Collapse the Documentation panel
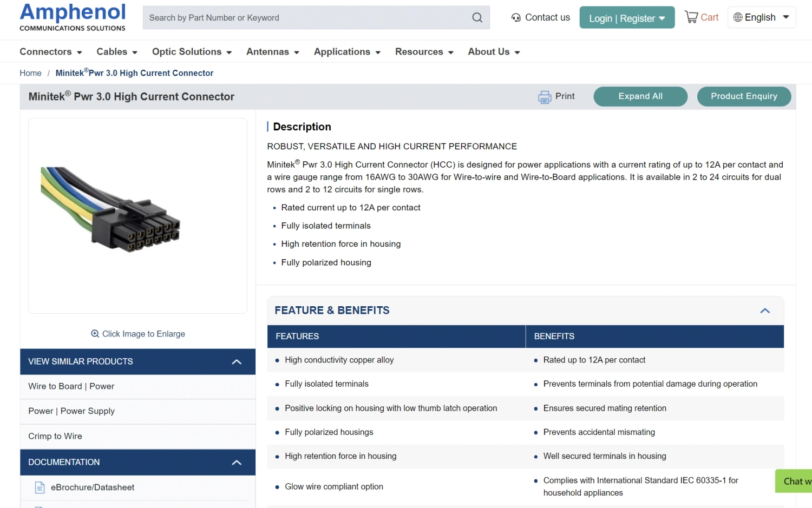The width and height of the screenshot is (812, 508). coord(237,463)
